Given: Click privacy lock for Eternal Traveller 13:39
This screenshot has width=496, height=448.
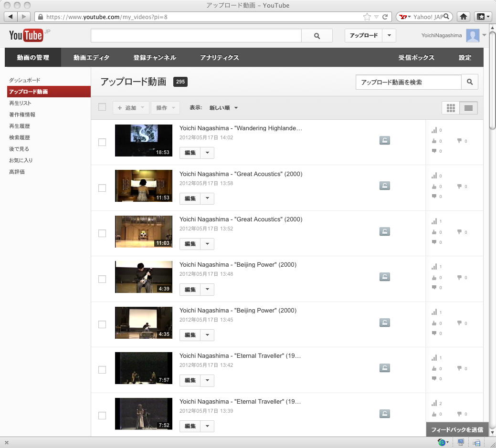Looking at the screenshot, I should pyautogui.click(x=385, y=414).
